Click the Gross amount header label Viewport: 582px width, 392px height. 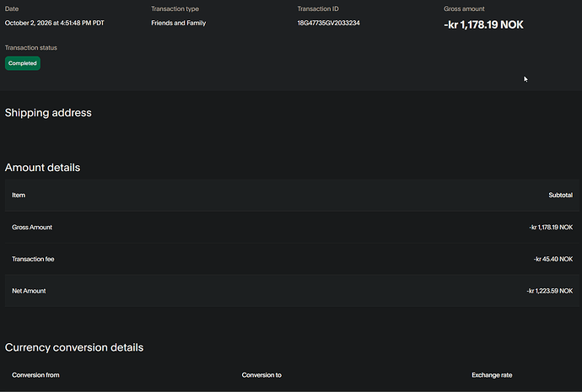[x=464, y=9]
